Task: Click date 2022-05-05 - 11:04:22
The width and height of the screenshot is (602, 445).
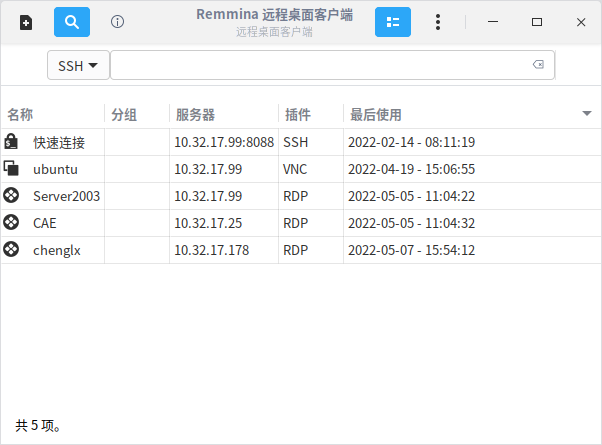Action: (x=412, y=196)
